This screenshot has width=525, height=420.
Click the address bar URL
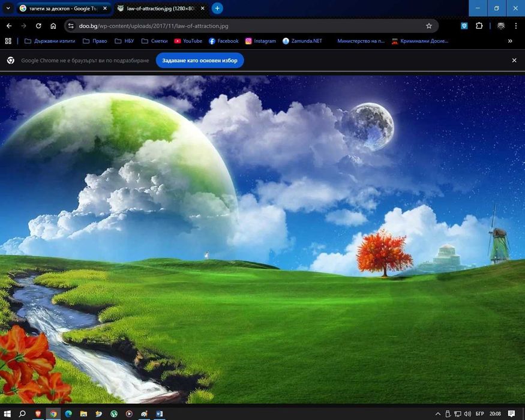(x=154, y=26)
